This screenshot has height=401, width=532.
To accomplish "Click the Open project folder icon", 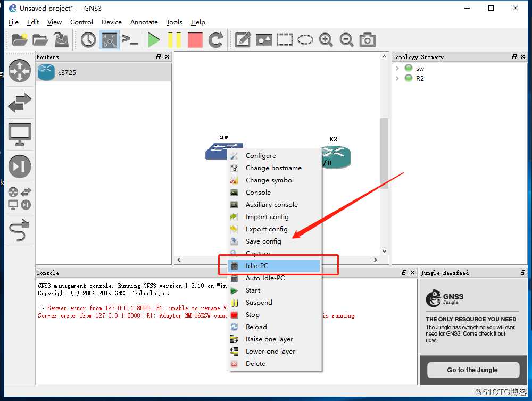I will click(40, 40).
